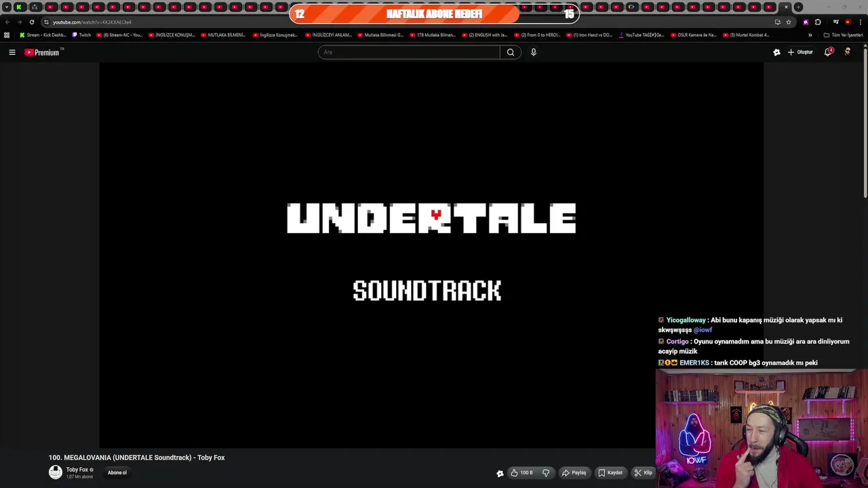This screenshot has width=868, height=488.
Task: Open 'İNGİLİZCEYİ ANLAM...' bookmark
Action: [328, 35]
